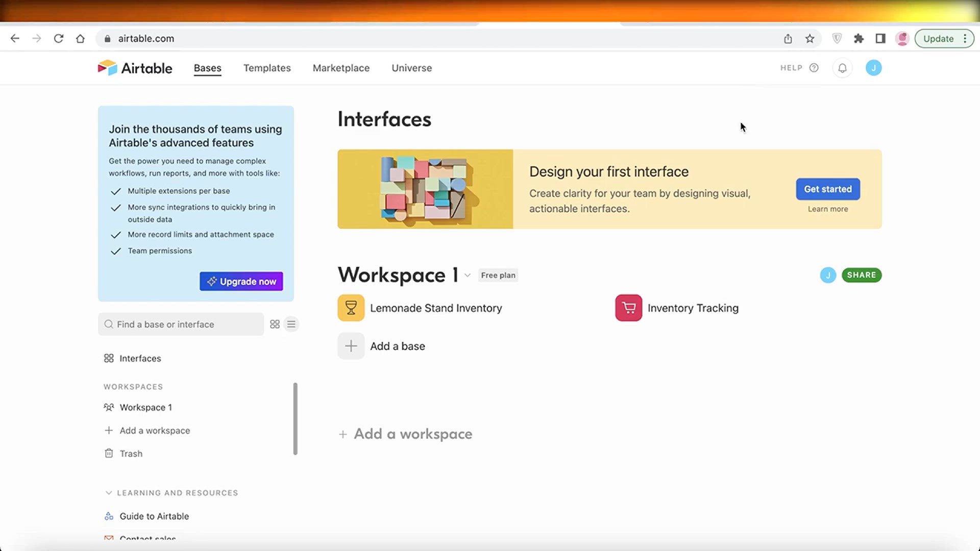
Task: Select the Bases tab
Action: pos(208,68)
